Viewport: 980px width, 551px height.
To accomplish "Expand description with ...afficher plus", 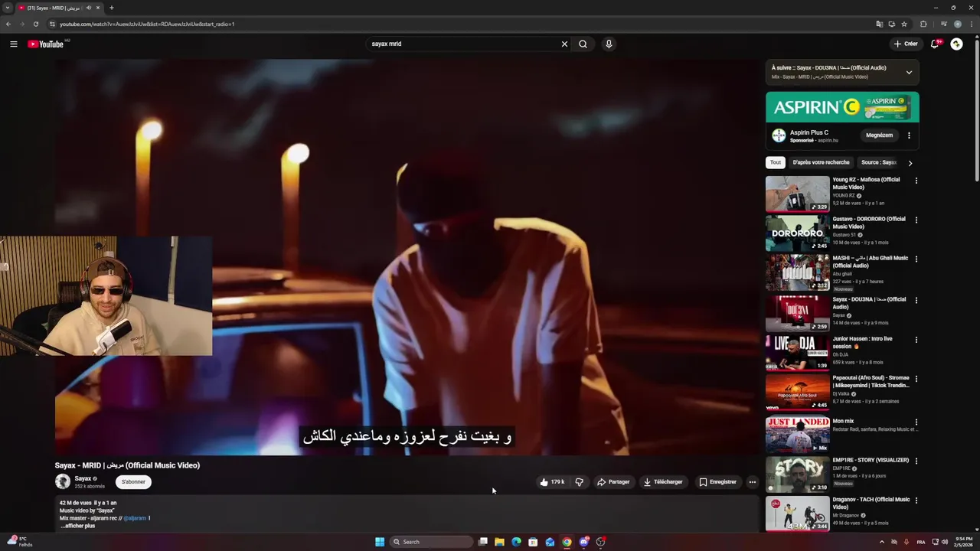I will click(77, 526).
